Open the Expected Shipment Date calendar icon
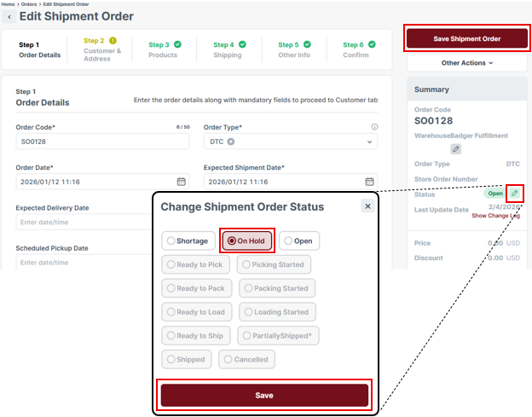The image size is (532, 417). click(369, 182)
